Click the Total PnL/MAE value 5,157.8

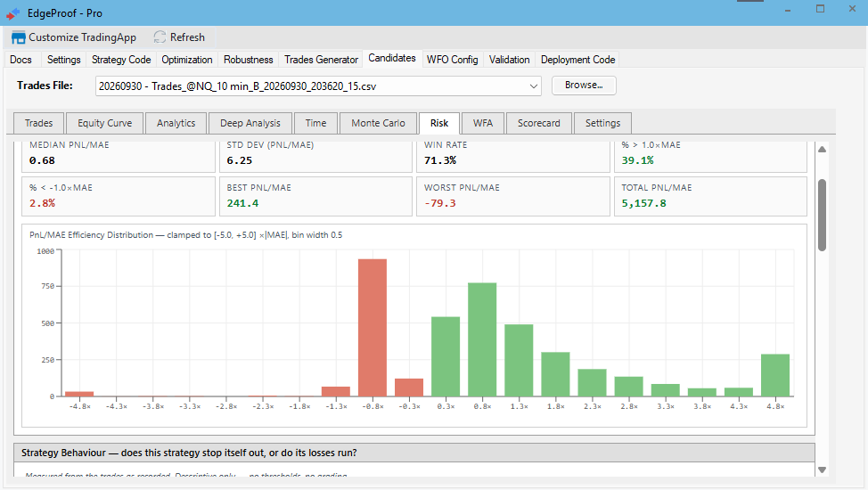pos(643,203)
